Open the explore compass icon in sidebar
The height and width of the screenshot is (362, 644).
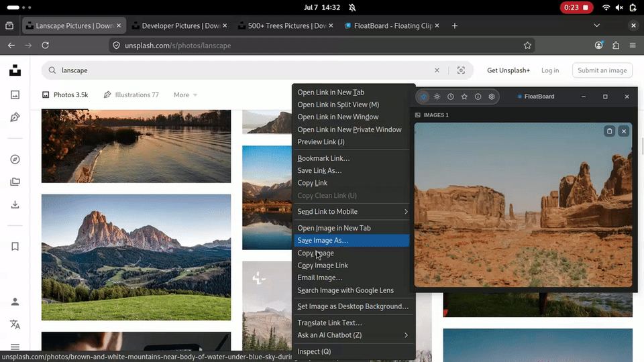point(15,160)
